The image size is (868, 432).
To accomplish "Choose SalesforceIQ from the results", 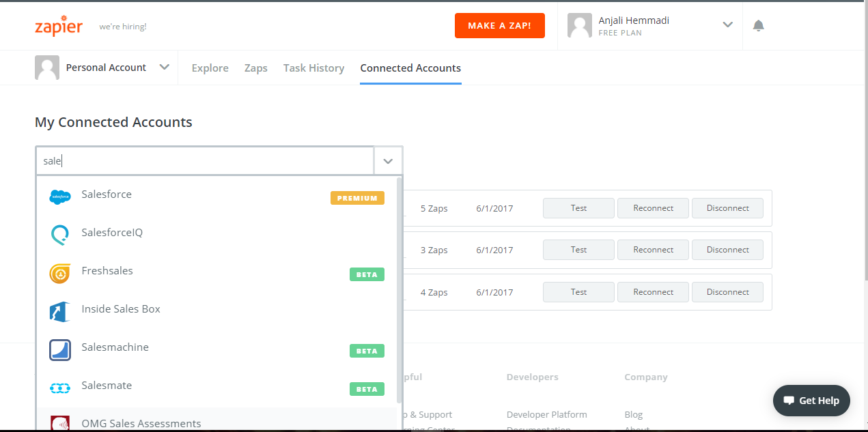I will pos(217,235).
